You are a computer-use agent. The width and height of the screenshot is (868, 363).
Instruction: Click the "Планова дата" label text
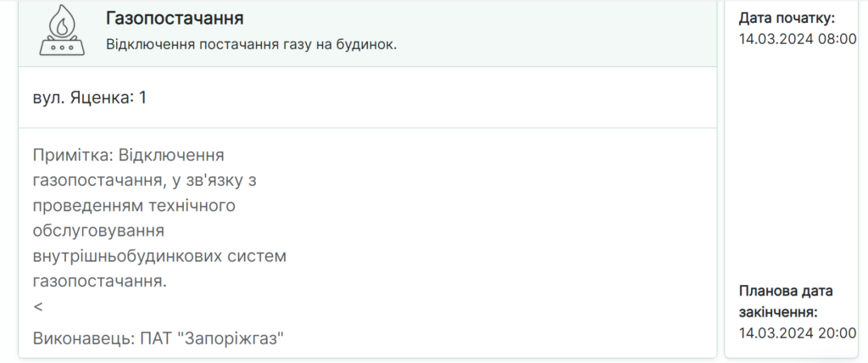(x=786, y=291)
